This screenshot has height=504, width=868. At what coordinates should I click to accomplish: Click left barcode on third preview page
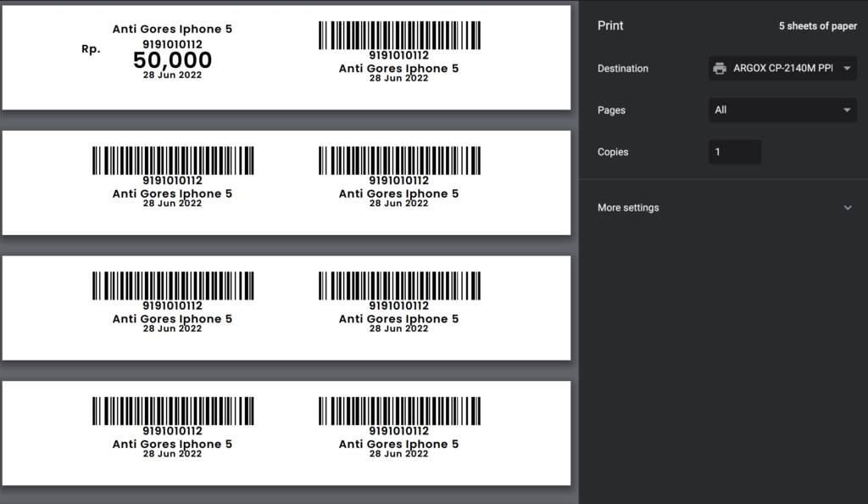click(173, 286)
